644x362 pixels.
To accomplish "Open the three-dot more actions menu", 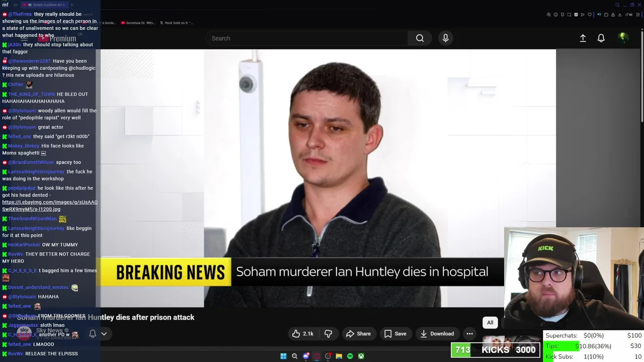I will coord(469,334).
